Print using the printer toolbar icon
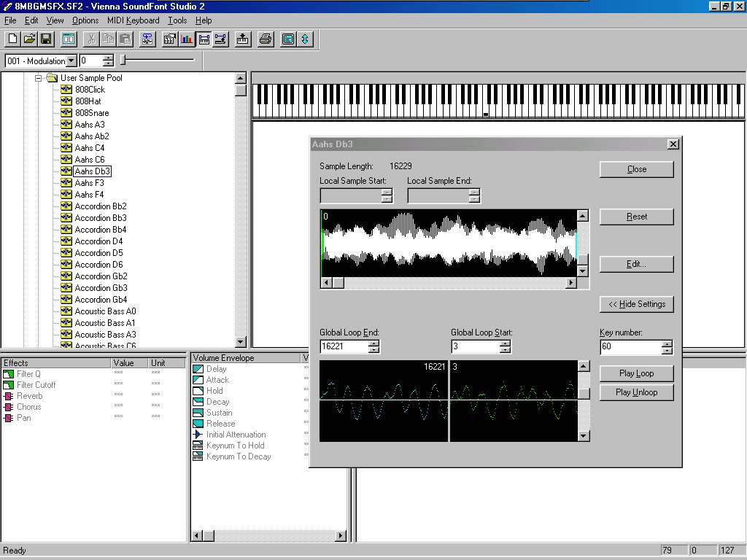The width and height of the screenshot is (747, 560). pos(266,39)
